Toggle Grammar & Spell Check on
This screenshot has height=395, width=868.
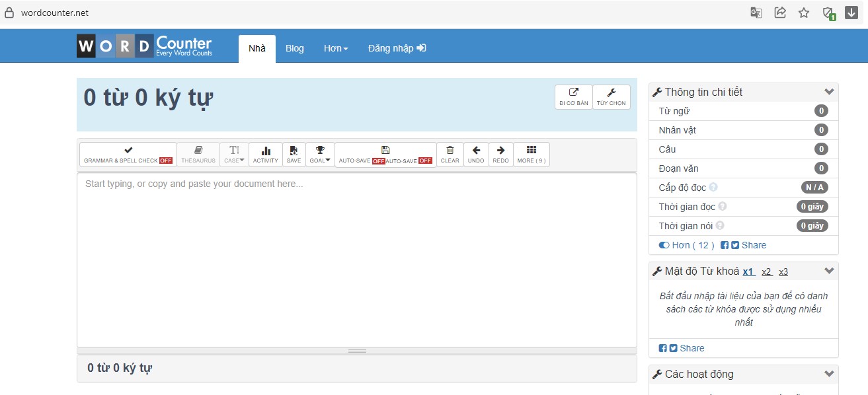click(128, 154)
